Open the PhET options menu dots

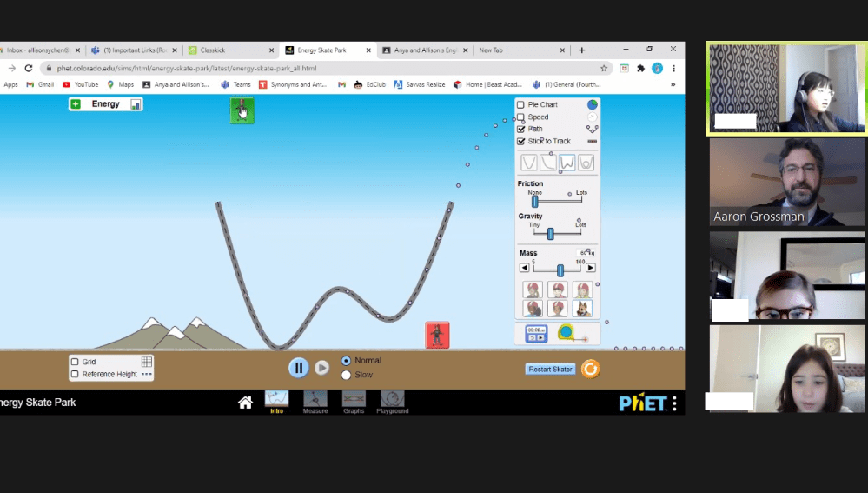(x=674, y=403)
